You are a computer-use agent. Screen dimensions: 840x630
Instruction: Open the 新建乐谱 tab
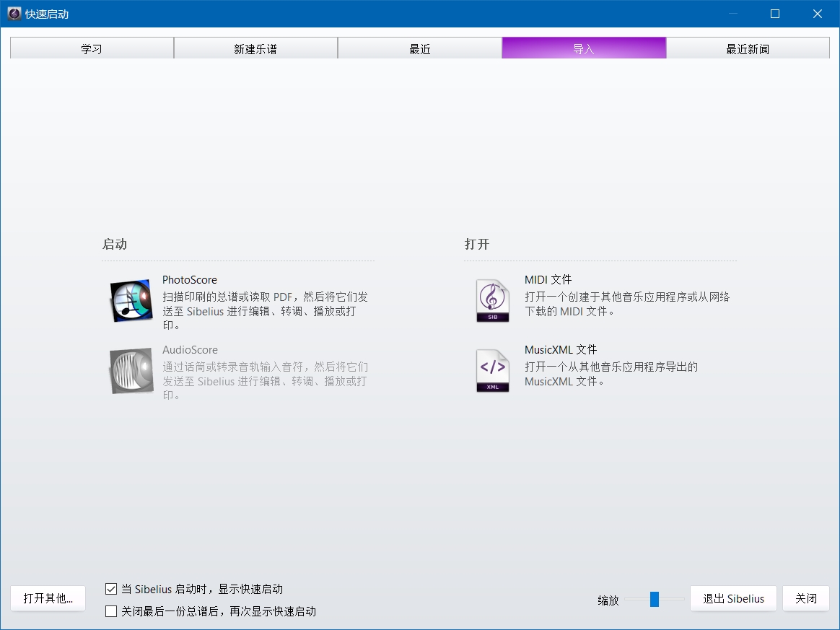[x=255, y=48]
